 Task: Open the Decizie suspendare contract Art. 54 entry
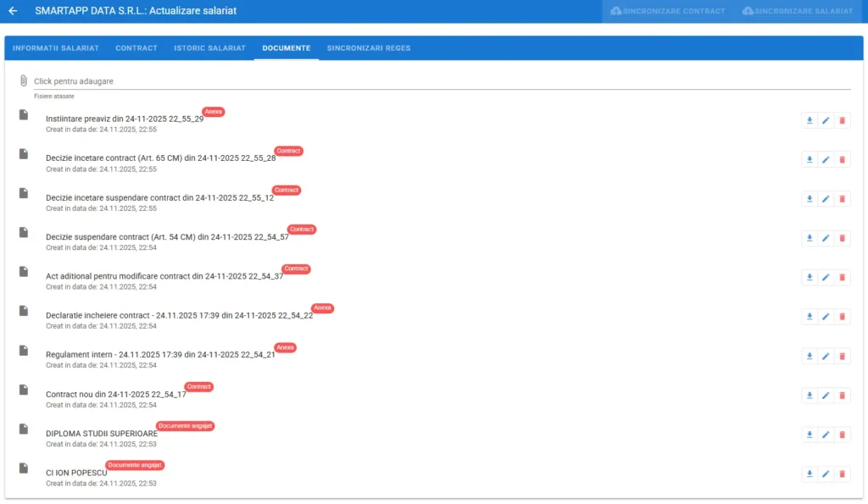[167, 237]
